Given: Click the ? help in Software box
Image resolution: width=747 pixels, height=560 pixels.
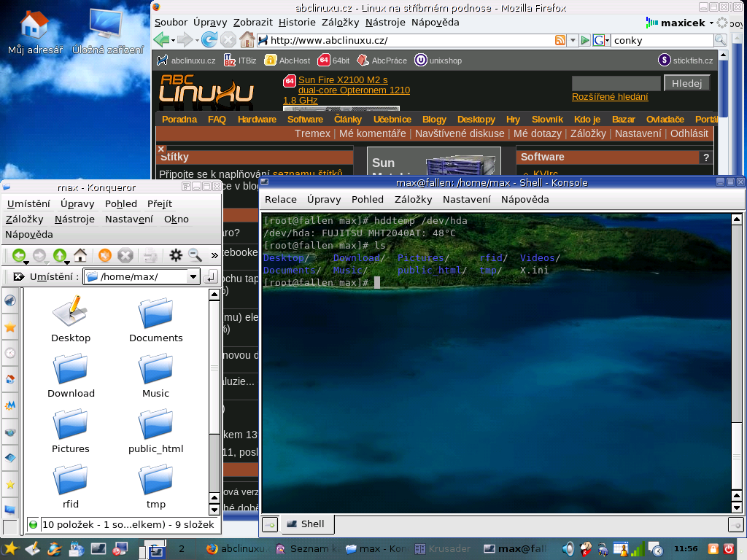Looking at the screenshot, I should tap(706, 157).
